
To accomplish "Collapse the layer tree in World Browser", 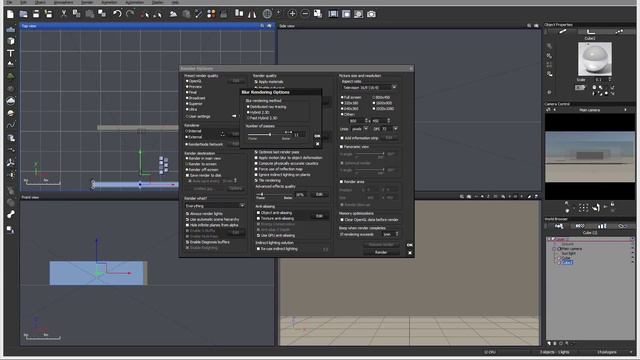I will (549, 240).
